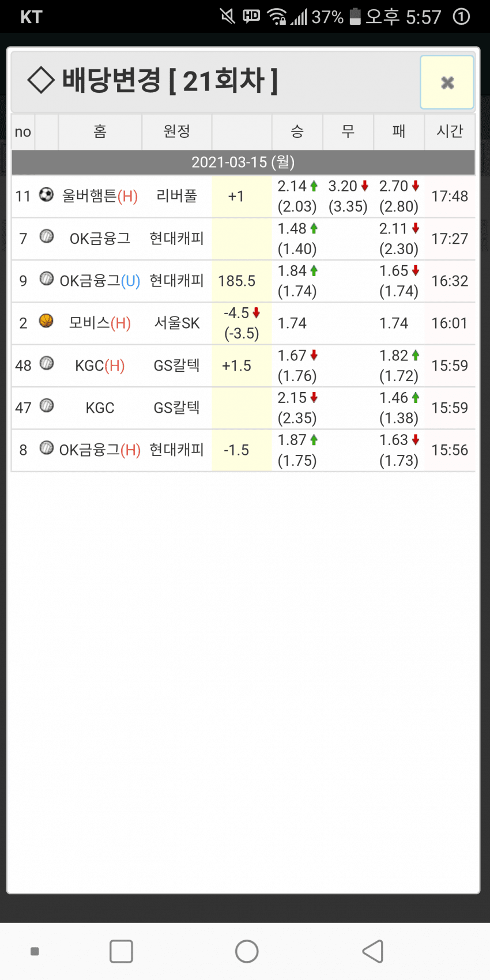Click 185.5 under/over value for OK금융그(U)
Image resolution: width=490 pixels, height=980 pixels.
236,281
